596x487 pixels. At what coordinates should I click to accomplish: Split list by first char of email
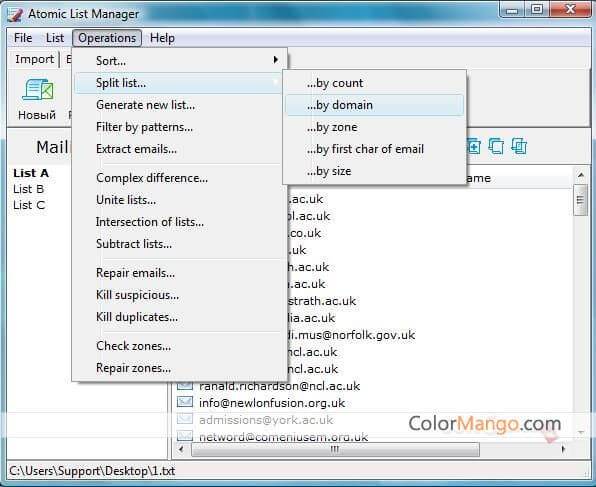(374, 149)
